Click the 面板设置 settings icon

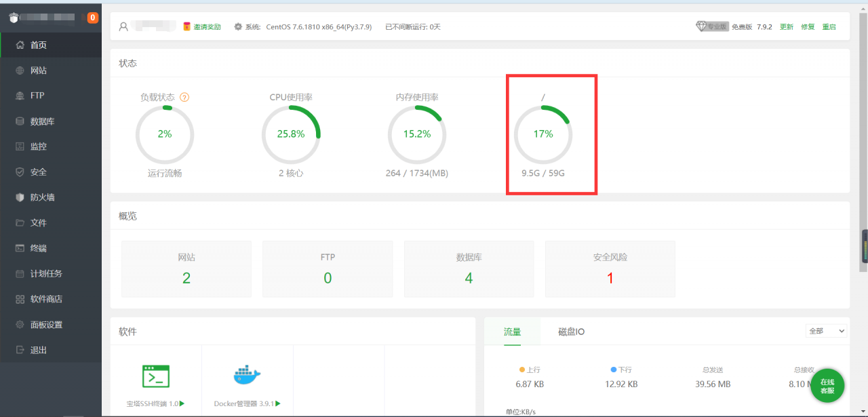pos(20,325)
